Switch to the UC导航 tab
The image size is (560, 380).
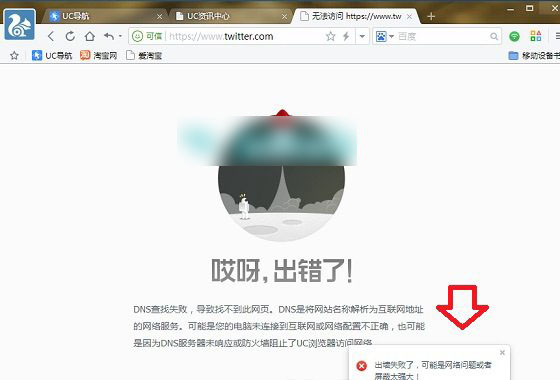(75, 16)
